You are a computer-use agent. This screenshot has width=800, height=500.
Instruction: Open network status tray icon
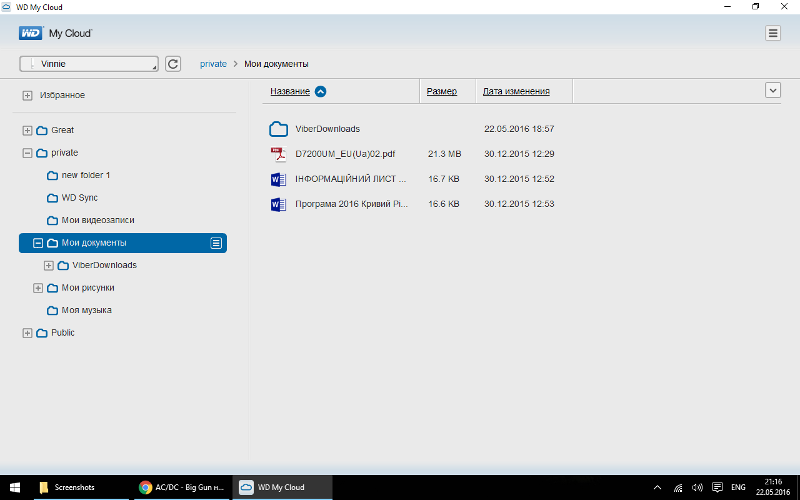[x=678, y=487]
